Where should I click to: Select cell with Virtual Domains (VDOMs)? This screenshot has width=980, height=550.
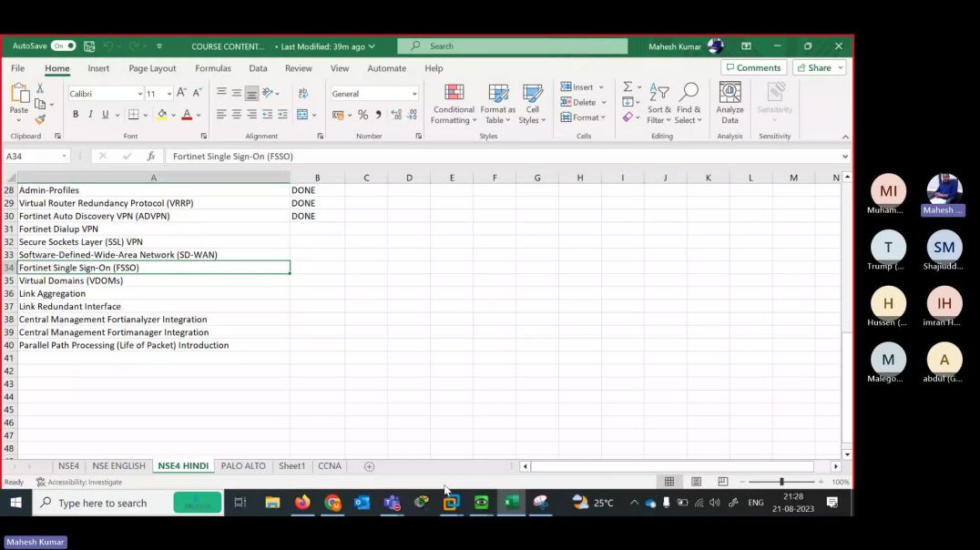[154, 280]
